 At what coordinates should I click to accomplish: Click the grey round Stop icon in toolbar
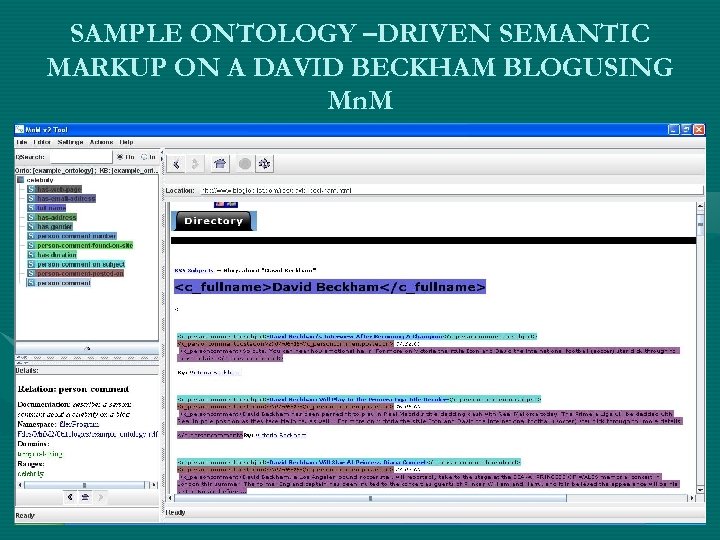coord(245,163)
